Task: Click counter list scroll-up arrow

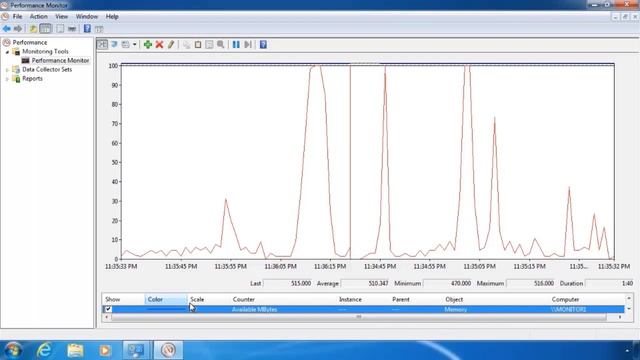Action: (629, 298)
